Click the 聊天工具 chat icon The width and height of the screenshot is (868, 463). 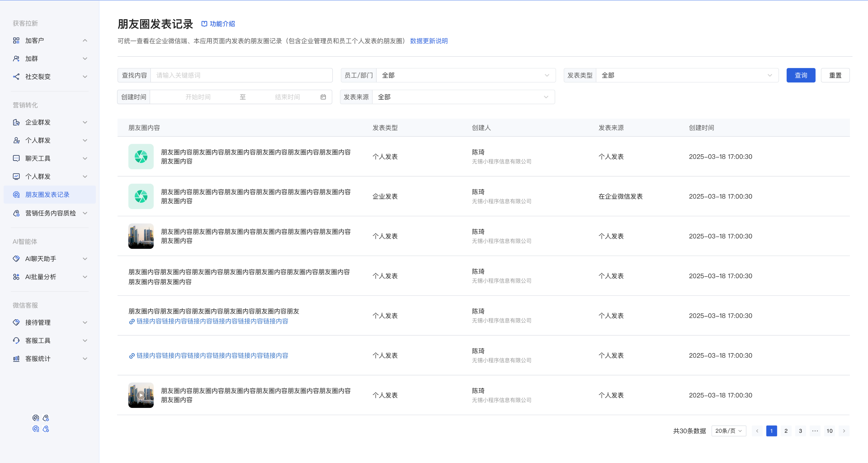[x=16, y=158]
